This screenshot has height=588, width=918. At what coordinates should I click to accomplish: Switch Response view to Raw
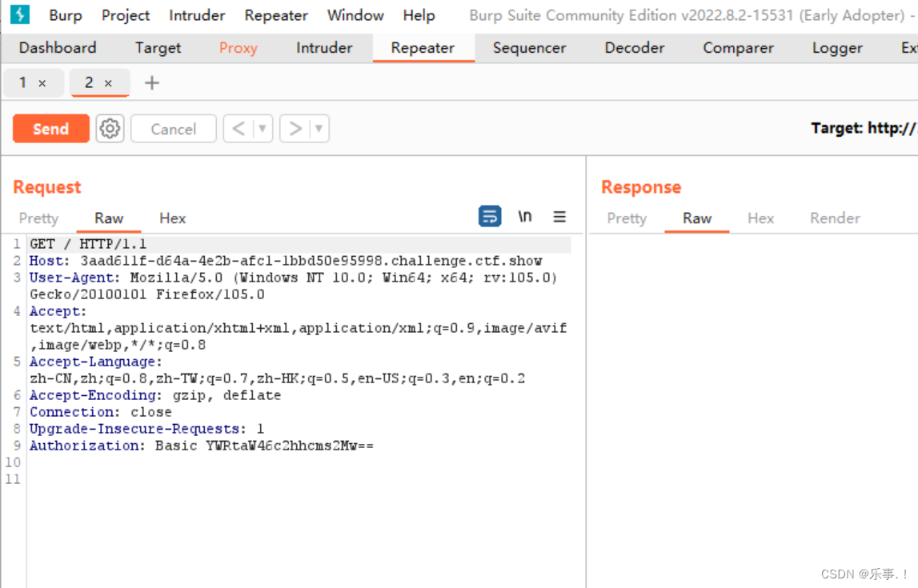pos(696,218)
